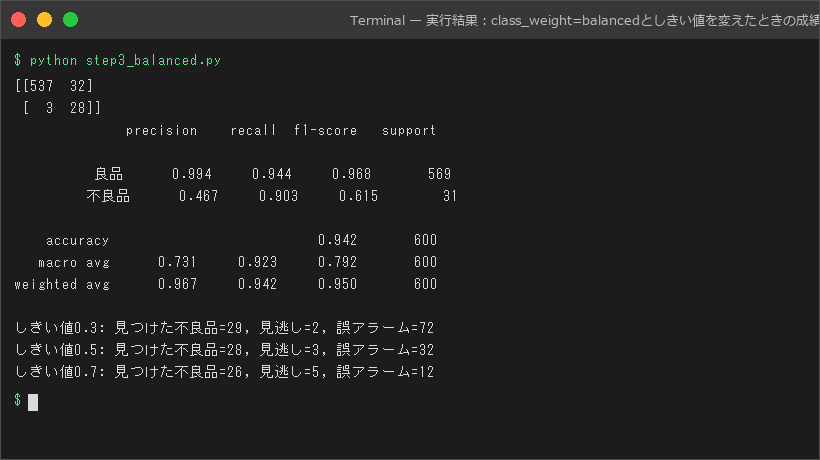Click '誤アラーム=72' value
This screenshot has width=820, height=460.
pyautogui.click(x=385, y=328)
